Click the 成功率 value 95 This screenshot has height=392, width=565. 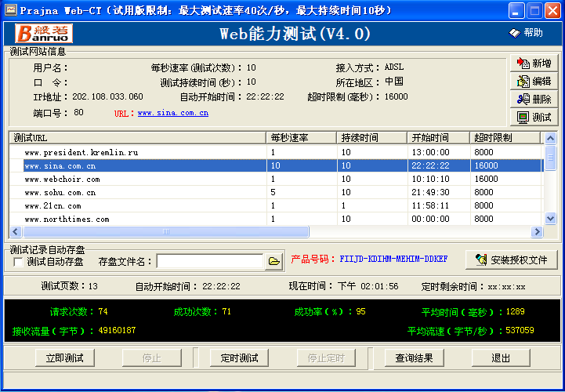click(x=360, y=311)
